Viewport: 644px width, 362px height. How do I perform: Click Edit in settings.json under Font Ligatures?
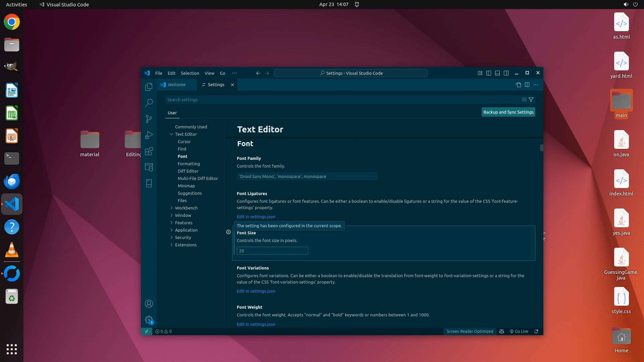[x=256, y=217]
